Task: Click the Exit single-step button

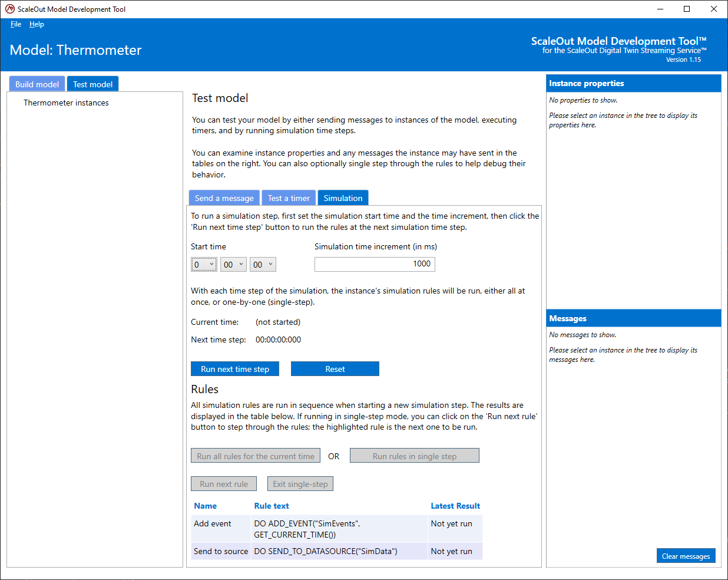Action: tap(300, 484)
